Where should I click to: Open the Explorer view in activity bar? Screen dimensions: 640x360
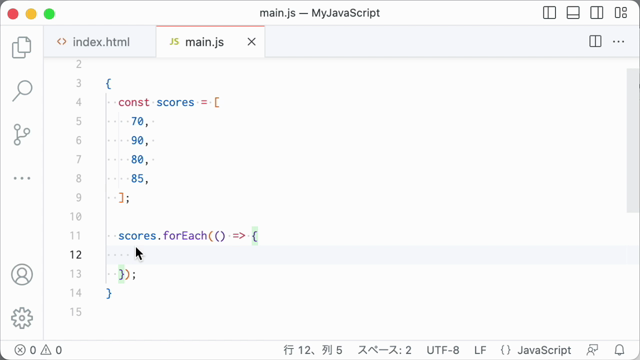coord(22,47)
